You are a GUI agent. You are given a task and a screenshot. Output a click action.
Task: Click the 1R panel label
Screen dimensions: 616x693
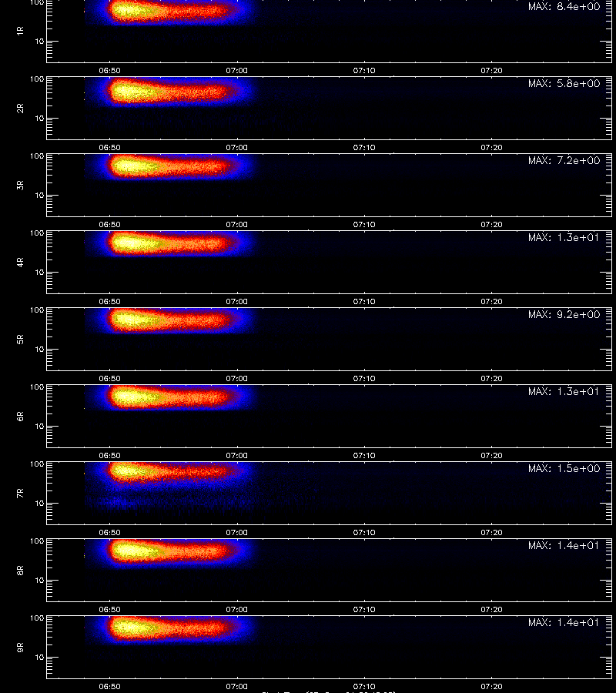click(x=20, y=31)
